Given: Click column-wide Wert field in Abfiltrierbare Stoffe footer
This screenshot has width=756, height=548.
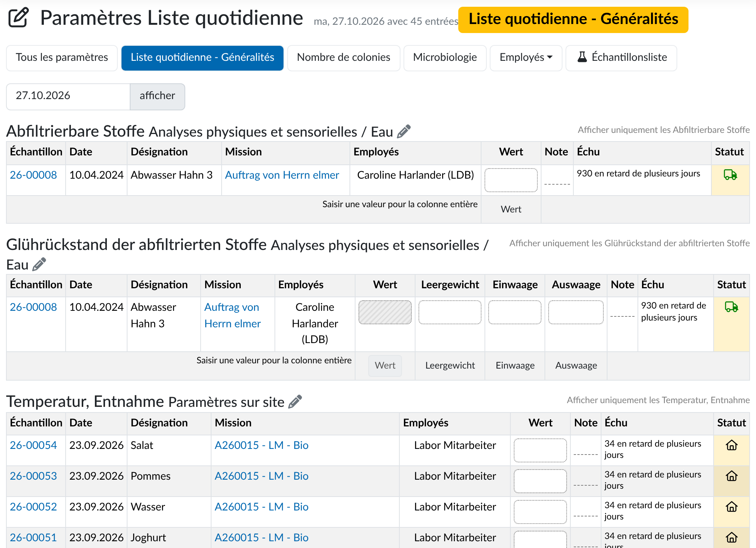Looking at the screenshot, I should pyautogui.click(x=511, y=209).
